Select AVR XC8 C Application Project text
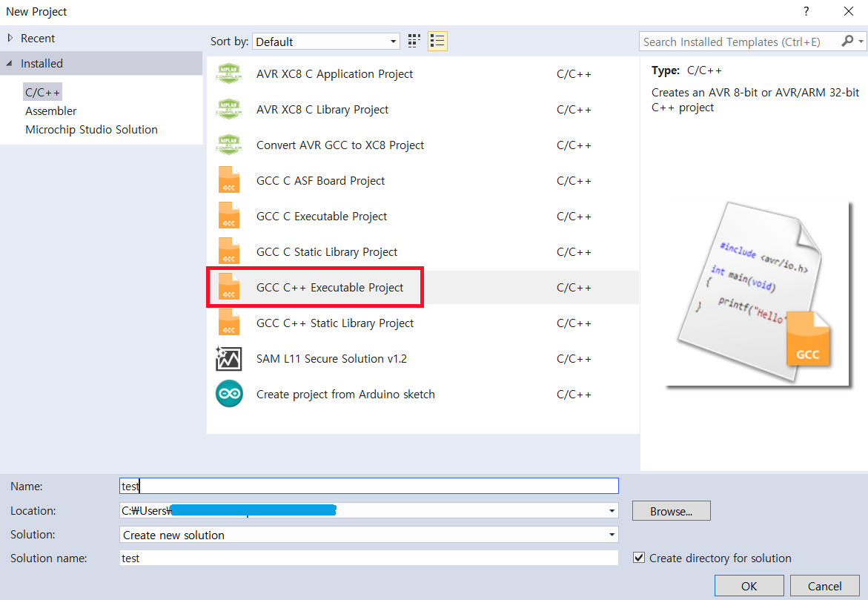Image resolution: width=868 pixels, height=600 pixels. (334, 73)
